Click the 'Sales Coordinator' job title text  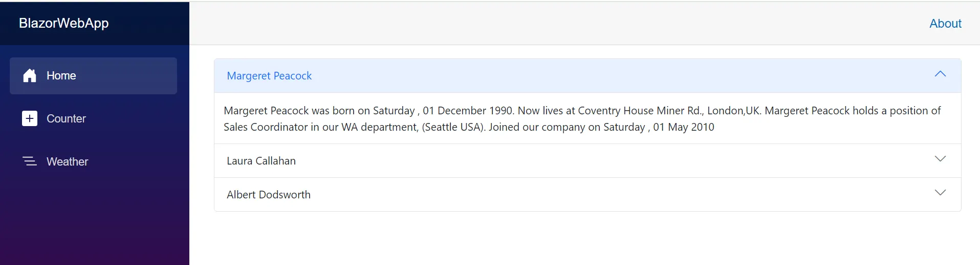click(266, 127)
